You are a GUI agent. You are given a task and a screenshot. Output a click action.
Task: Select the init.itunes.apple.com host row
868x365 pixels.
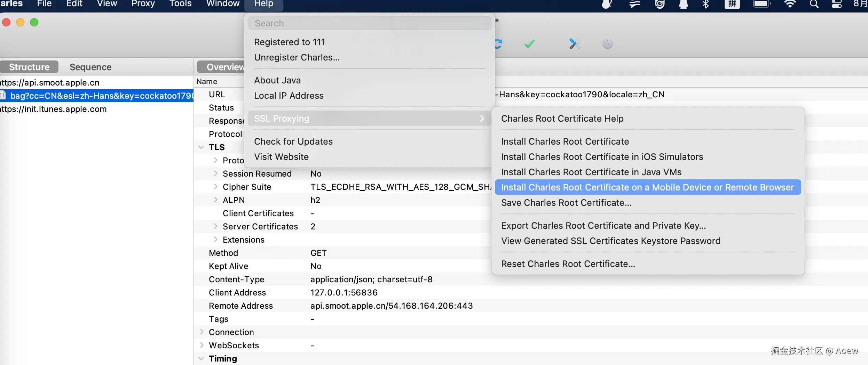(97, 109)
